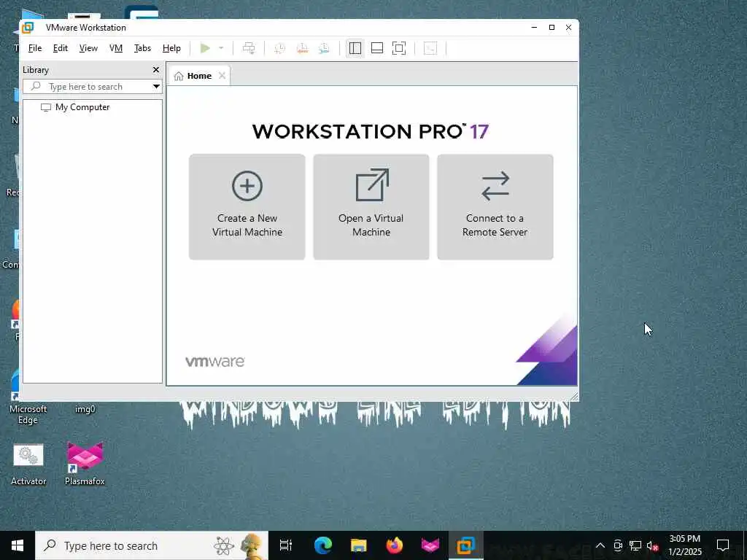Close the Library panel
Screen dimensions: 747x560
point(156,70)
